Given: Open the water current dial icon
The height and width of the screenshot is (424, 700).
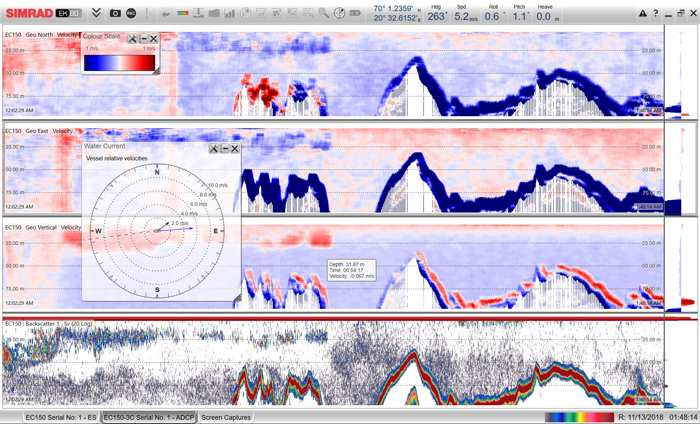Looking at the screenshot, I should click(339, 13).
